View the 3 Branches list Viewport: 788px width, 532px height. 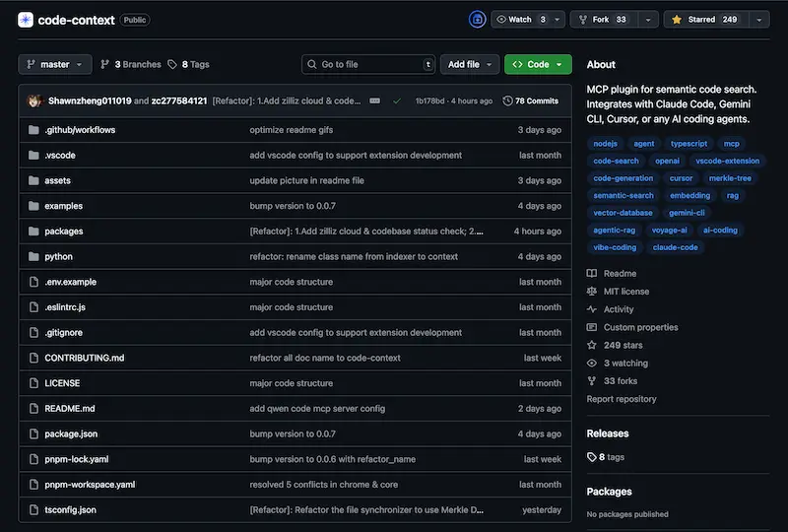click(x=131, y=64)
